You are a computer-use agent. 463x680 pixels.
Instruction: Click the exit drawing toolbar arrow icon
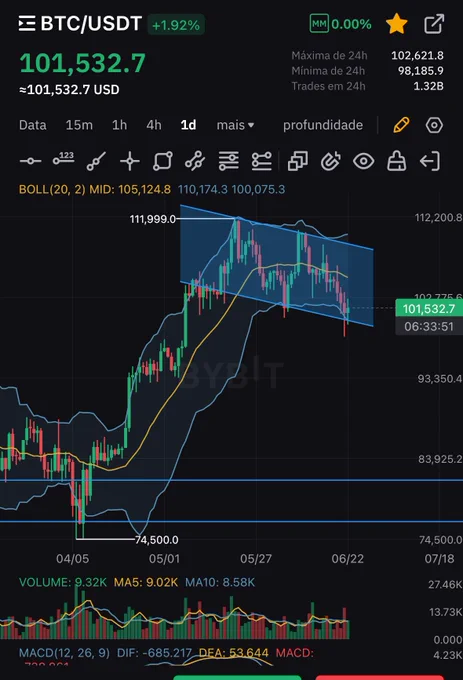point(430,161)
